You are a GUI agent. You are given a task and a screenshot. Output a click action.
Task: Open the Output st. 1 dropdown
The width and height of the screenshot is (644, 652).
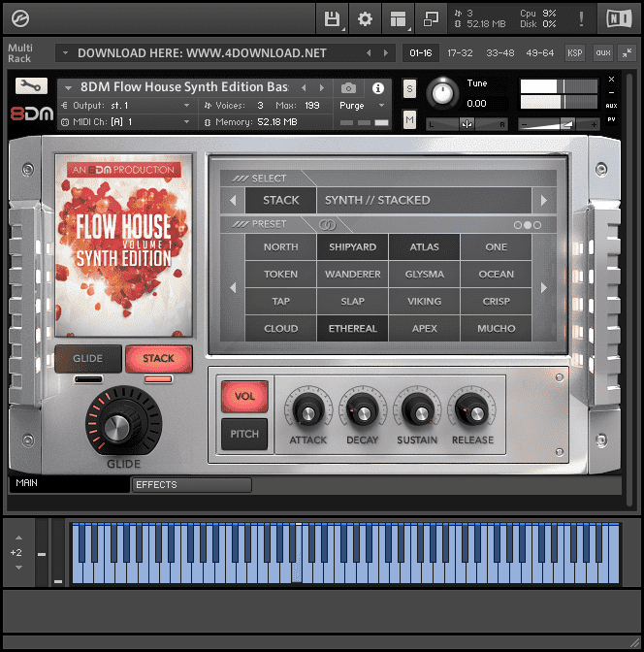(x=186, y=106)
